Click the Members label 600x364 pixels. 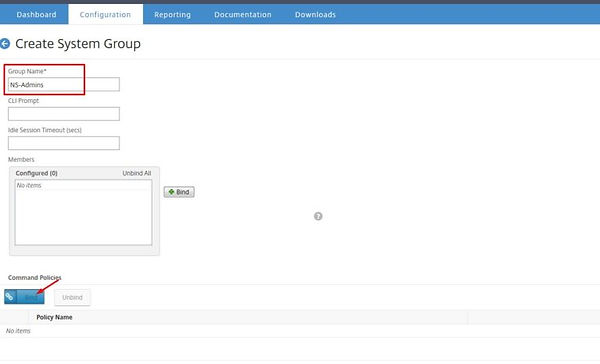[x=21, y=160]
